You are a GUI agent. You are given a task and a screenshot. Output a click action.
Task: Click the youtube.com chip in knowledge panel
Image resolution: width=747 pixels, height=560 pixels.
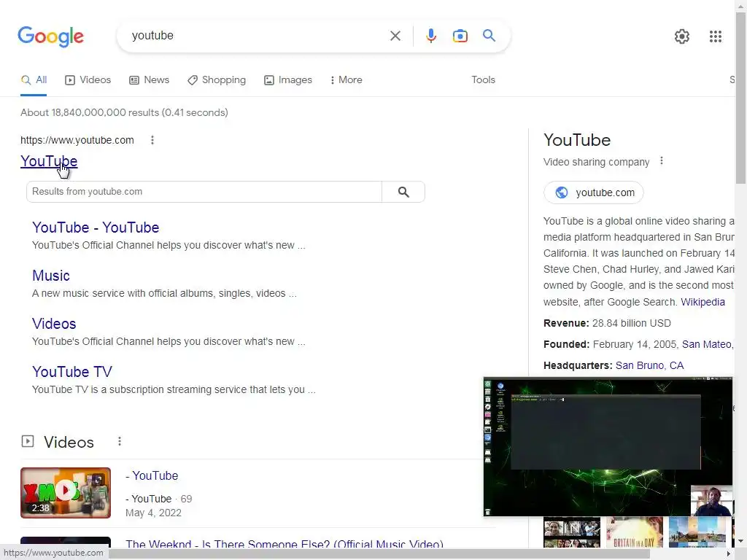point(593,192)
